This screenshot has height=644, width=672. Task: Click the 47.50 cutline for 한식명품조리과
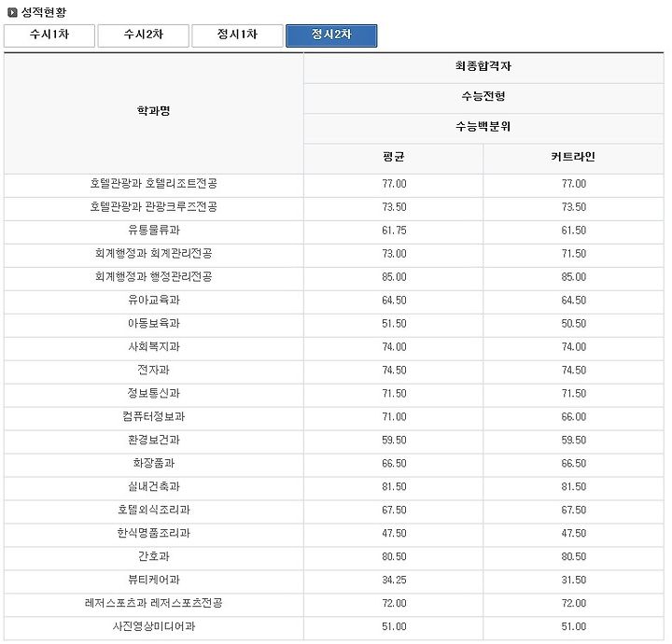(x=573, y=534)
